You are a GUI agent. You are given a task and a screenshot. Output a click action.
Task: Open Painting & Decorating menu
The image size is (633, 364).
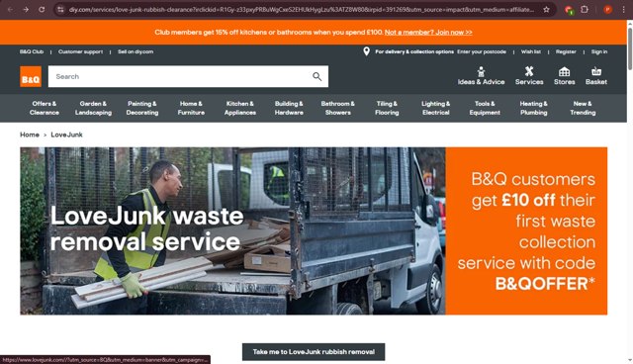pyautogui.click(x=142, y=108)
